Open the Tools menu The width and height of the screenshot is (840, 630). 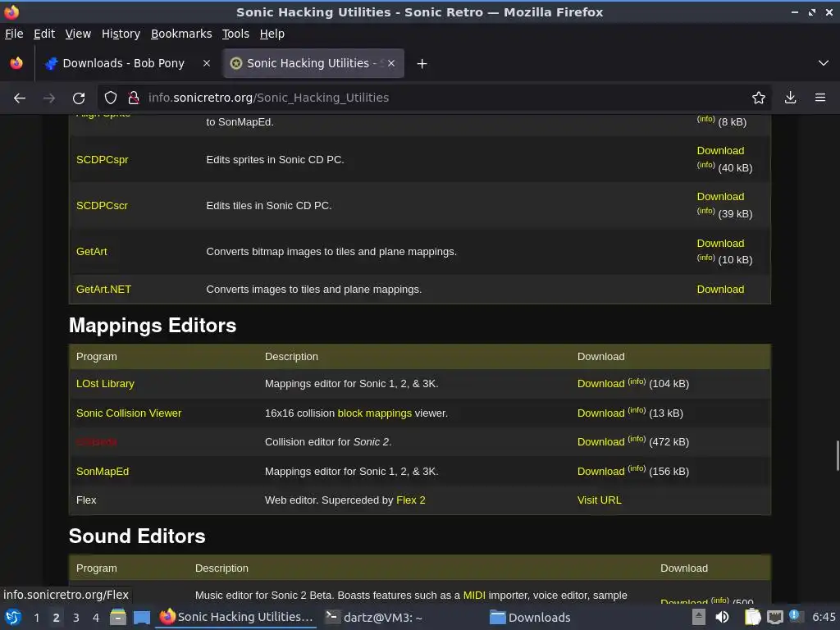(235, 34)
